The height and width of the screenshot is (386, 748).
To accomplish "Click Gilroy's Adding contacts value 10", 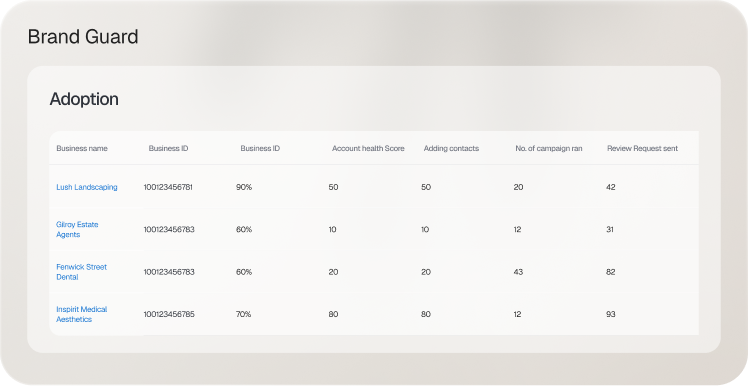I will pyautogui.click(x=425, y=230).
